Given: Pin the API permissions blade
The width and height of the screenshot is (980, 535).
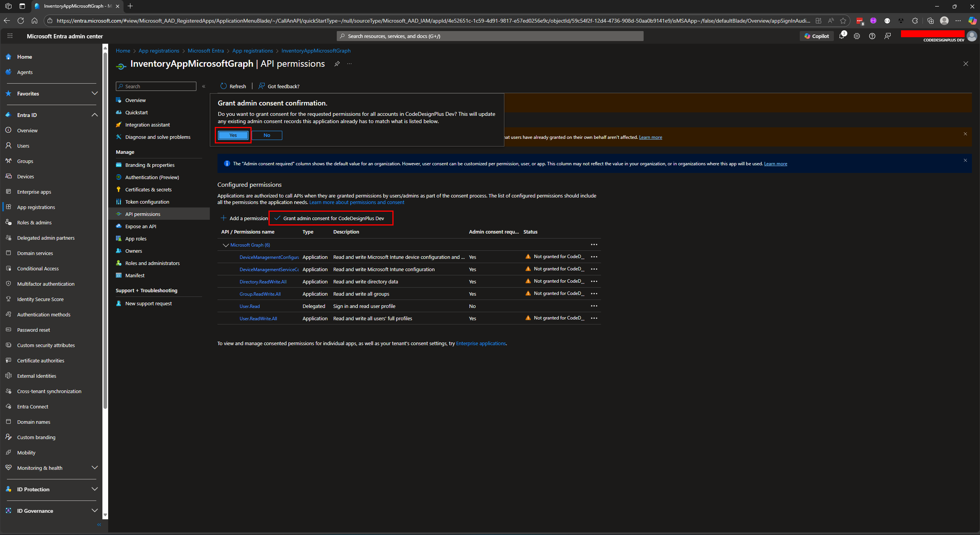Looking at the screenshot, I should point(337,64).
